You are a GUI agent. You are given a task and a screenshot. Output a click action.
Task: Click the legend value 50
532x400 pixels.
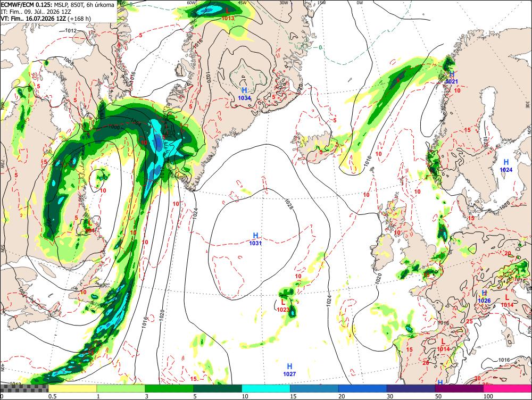click(x=438, y=396)
